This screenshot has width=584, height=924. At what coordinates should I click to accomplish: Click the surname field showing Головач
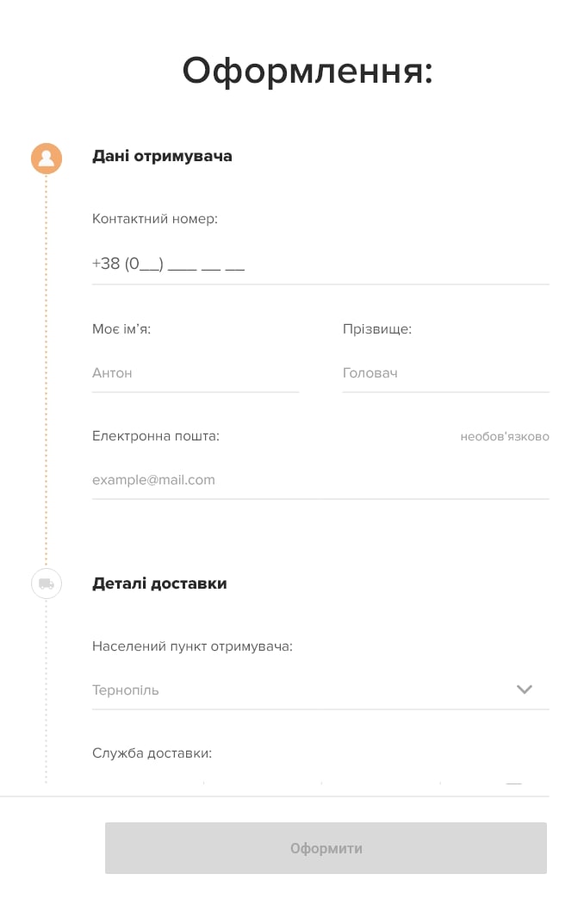(x=445, y=373)
